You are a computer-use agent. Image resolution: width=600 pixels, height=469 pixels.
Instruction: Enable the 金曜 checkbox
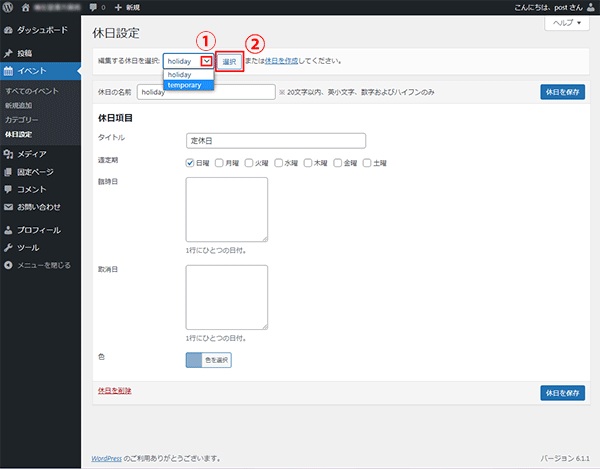pyautogui.click(x=338, y=163)
